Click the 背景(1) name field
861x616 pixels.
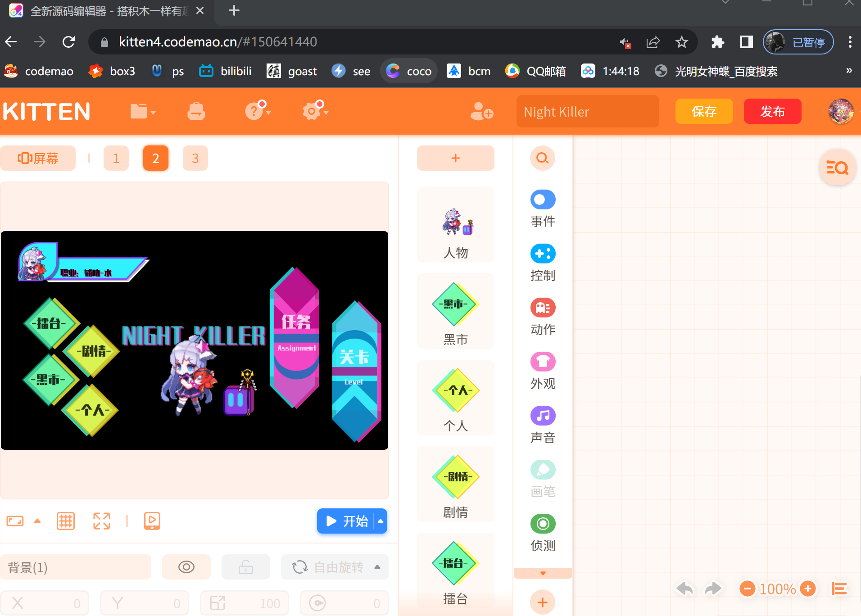[76, 567]
